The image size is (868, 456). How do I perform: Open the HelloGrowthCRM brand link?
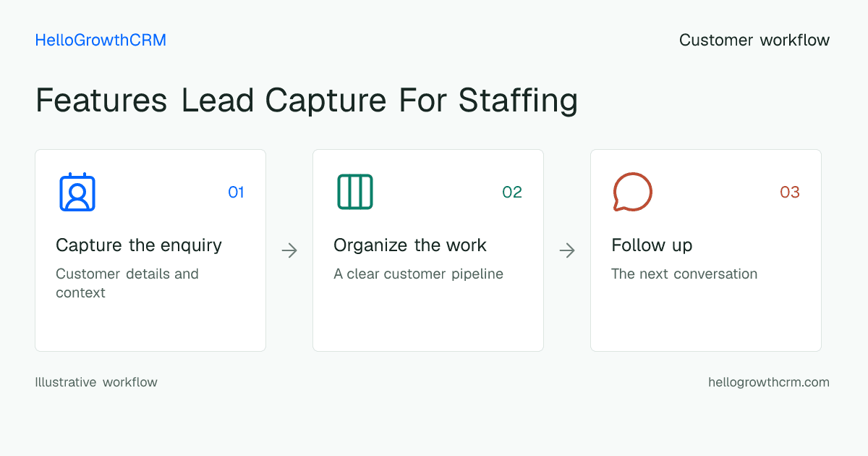click(x=101, y=41)
